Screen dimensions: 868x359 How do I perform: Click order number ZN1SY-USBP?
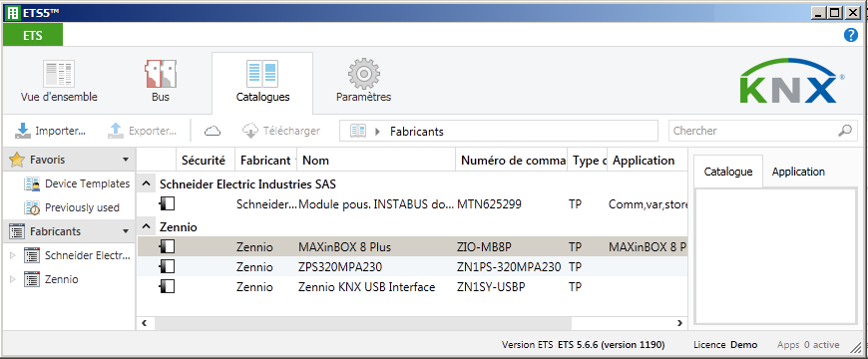[491, 286]
